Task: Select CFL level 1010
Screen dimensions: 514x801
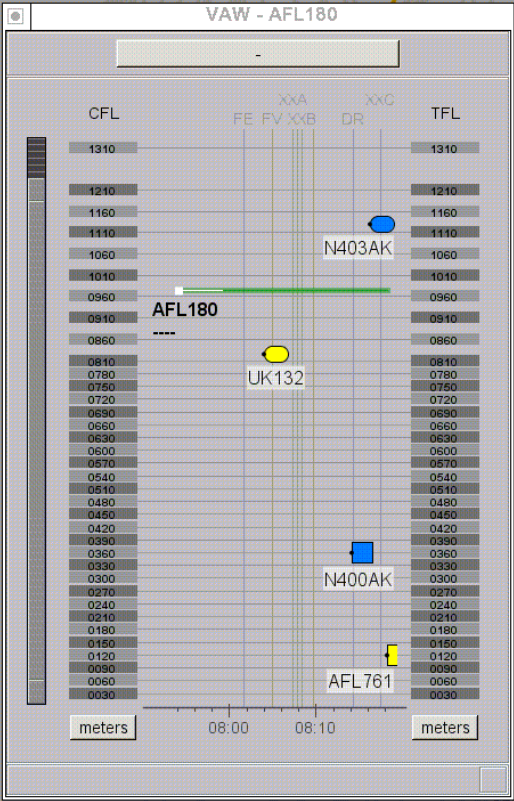Action: (103, 276)
